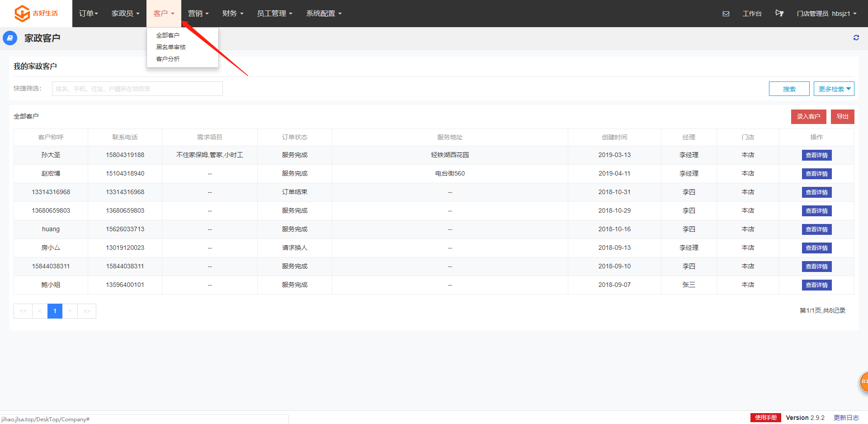Click the icon beside 工作台
The width and height of the screenshot is (868, 424).
tap(779, 13)
